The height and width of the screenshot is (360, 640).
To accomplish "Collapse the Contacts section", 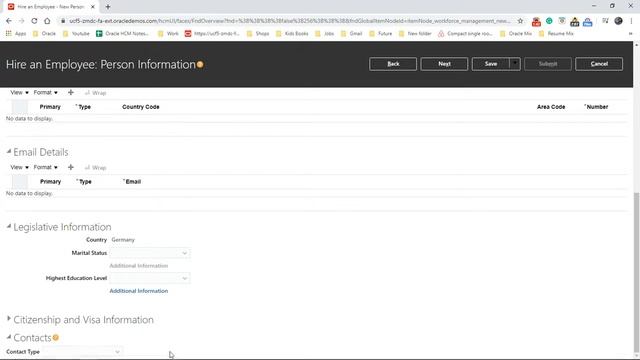I will [9, 337].
